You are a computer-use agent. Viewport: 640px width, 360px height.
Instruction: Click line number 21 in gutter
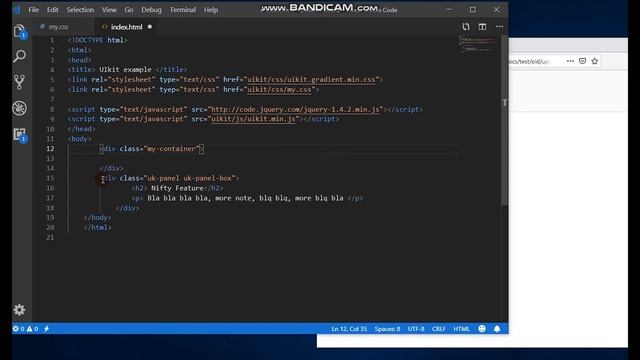[x=50, y=237]
